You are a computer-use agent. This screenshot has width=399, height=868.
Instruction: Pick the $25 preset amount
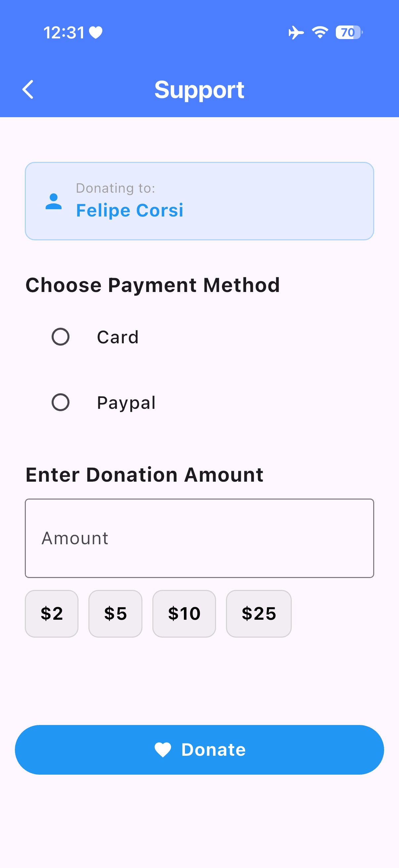(x=259, y=614)
